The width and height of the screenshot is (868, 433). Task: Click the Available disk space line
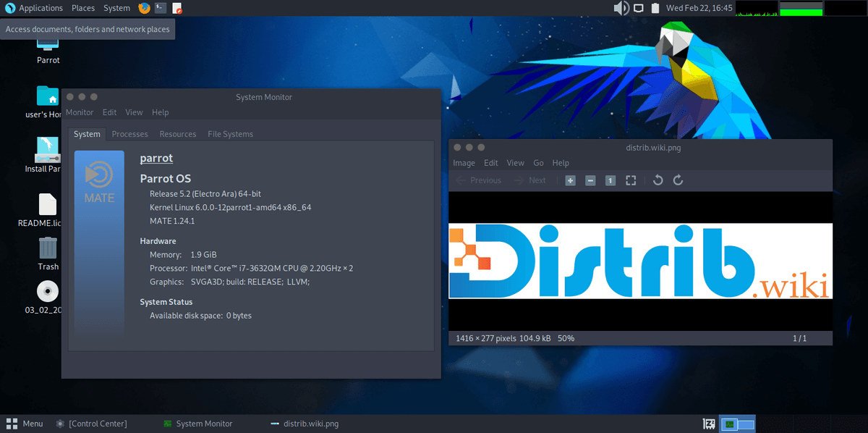click(x=200, y=316)
